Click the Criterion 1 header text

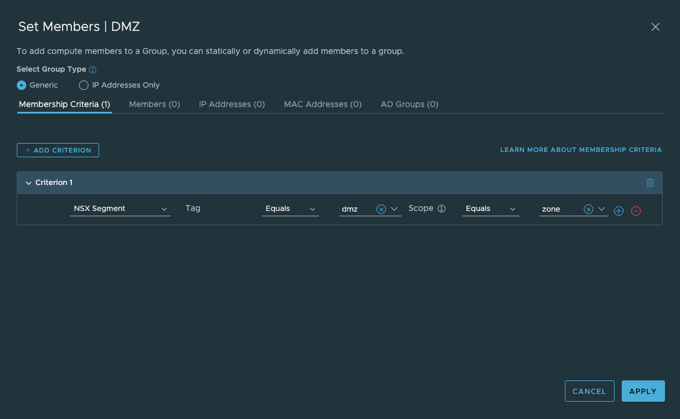tap(54, 183)
